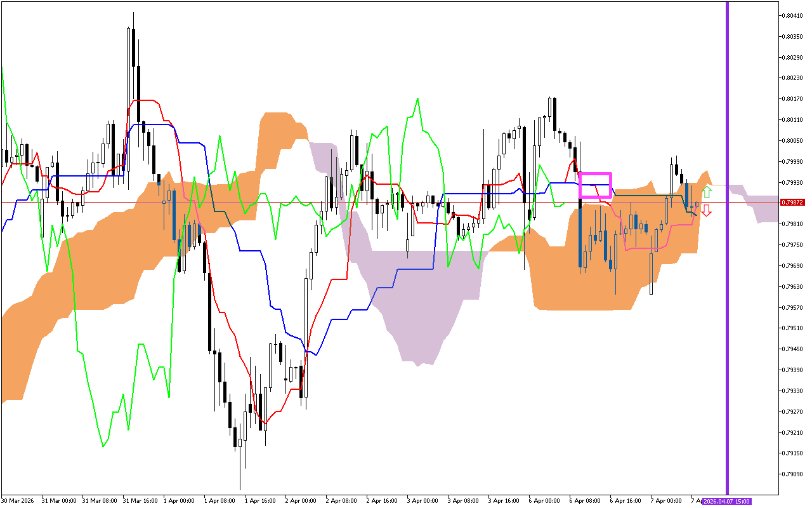This screenshot has height=508, width=812.
Task: Click the green up arrow signal
Action: tap(706, 192)
